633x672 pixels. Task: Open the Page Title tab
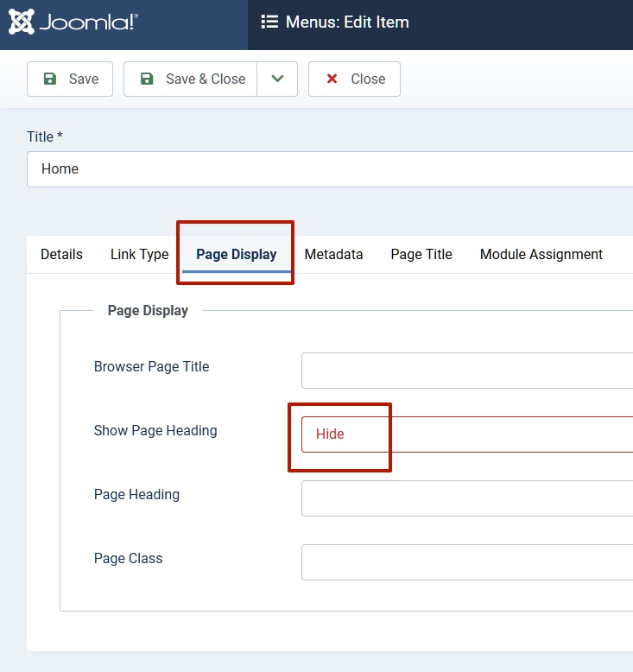pos(421,254)
